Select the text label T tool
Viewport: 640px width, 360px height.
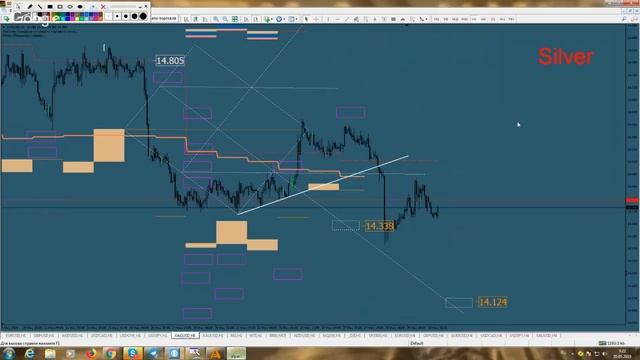pos(384,19)
